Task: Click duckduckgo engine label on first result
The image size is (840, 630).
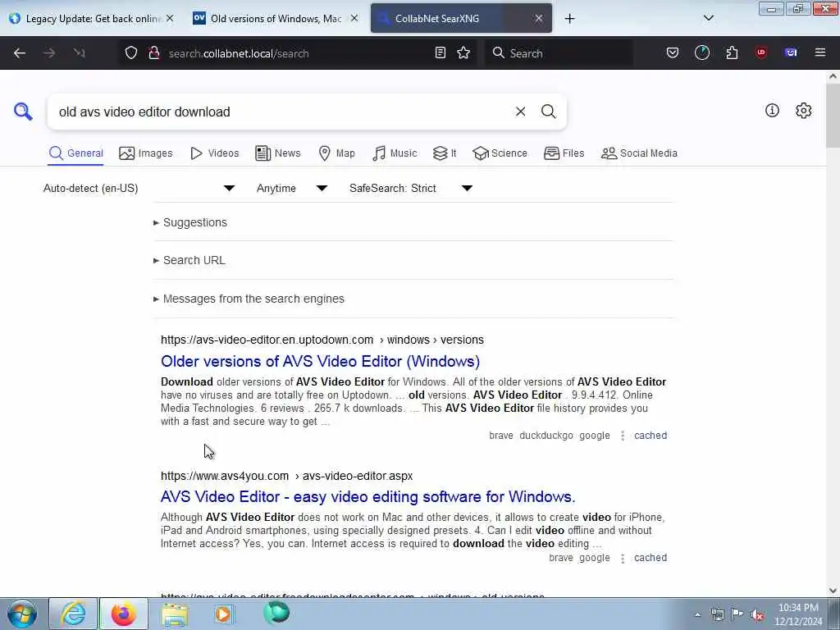Action: 546,436
